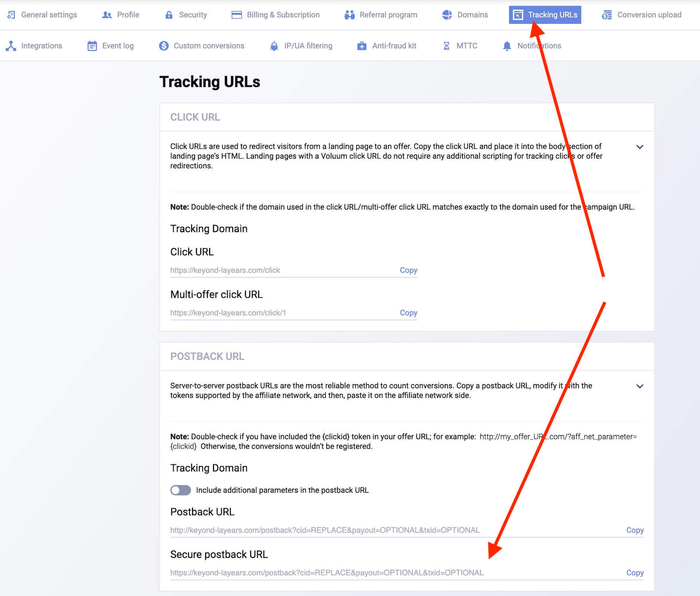Click the Domains globe icon
This screenshot has width=700, height=596.
[x=447, y=15]
